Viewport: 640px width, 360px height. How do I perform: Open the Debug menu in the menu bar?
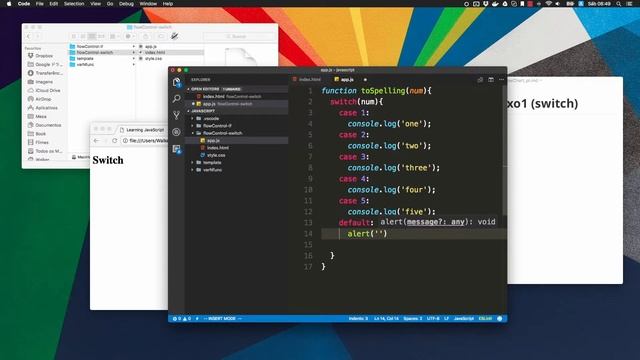pos(126,4)
